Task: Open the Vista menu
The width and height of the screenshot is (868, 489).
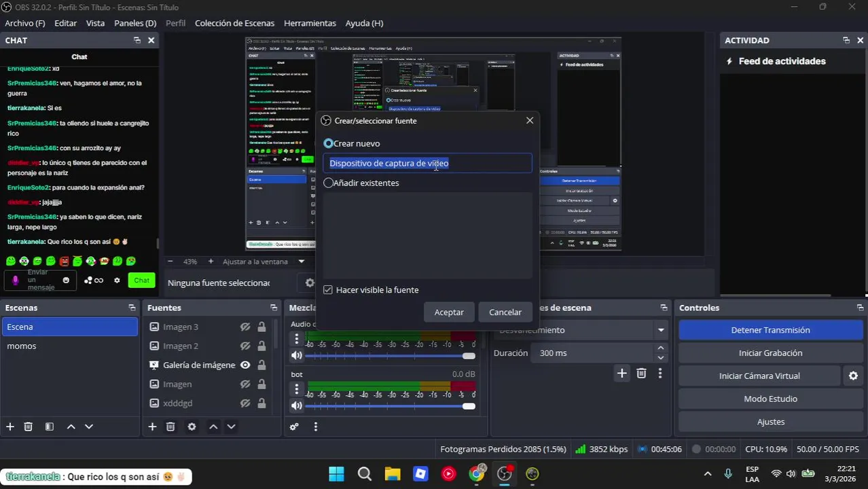Action: point(95,23)
